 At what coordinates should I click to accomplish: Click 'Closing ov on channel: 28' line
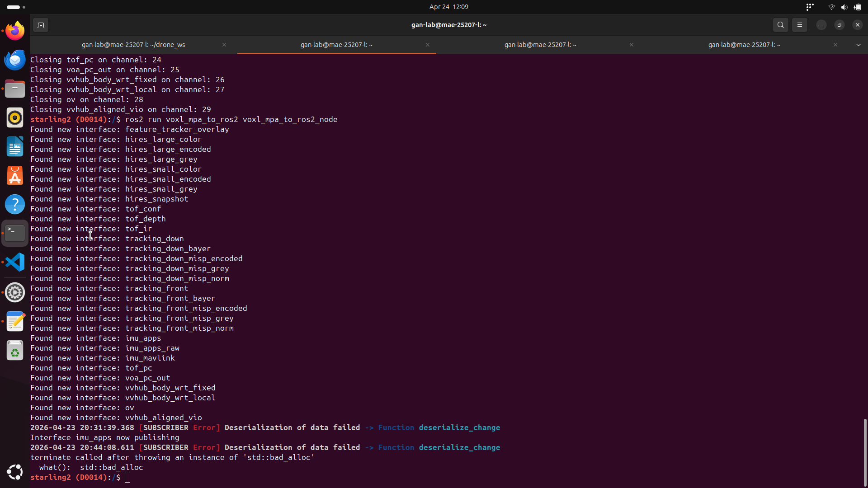click(x=87, y=99)
